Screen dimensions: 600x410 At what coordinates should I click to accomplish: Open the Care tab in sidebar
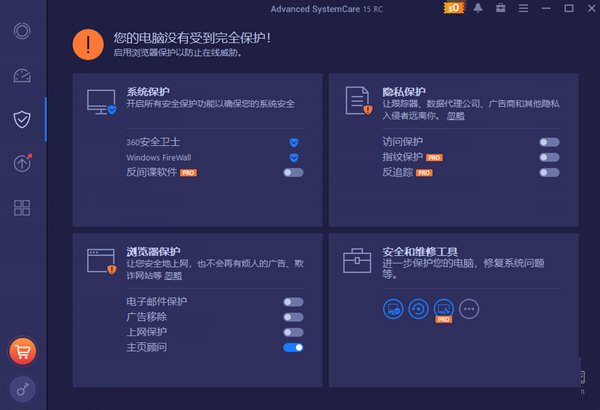pos(22,30)
